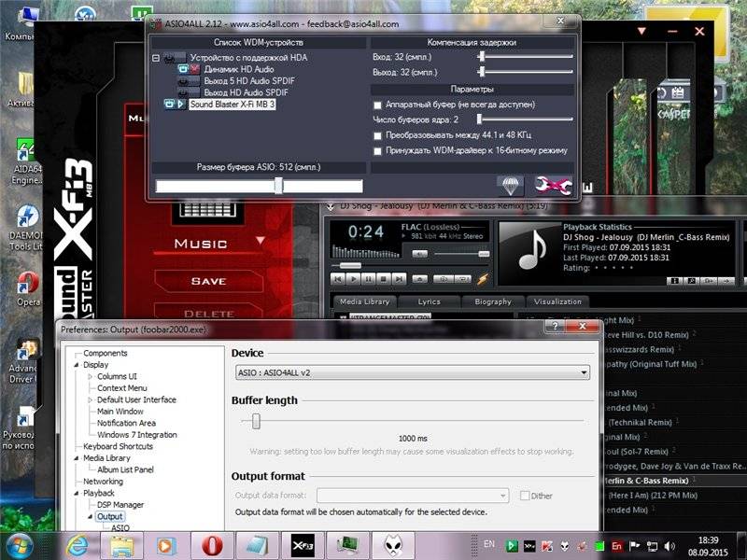
Task: Click stop button in foobar2000
Action: click(384, 279)
